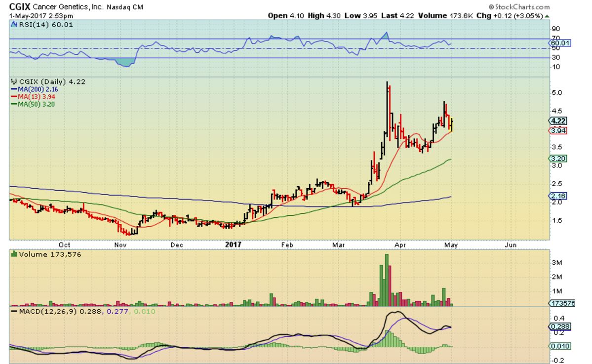Click the black MACD line legend marker
592x364 pixels.
click(14, 312)
